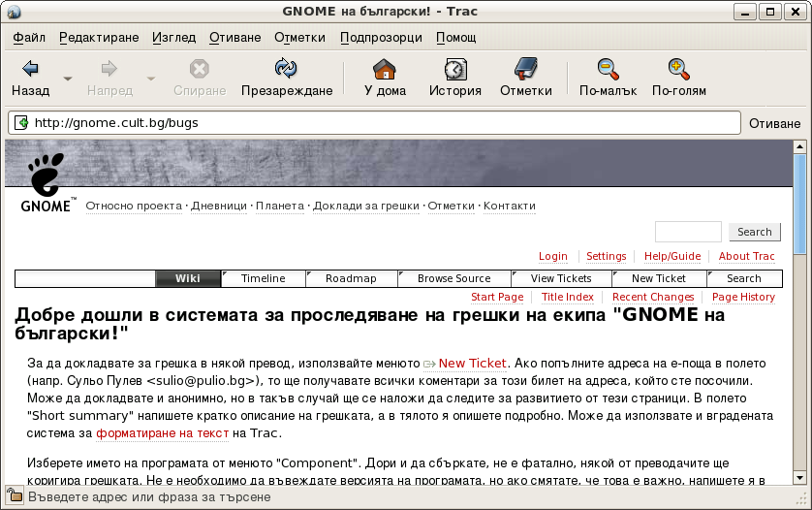Open the История (History) toolbar icon
Viewport: 812px width, 510px height.
(455, 69)
